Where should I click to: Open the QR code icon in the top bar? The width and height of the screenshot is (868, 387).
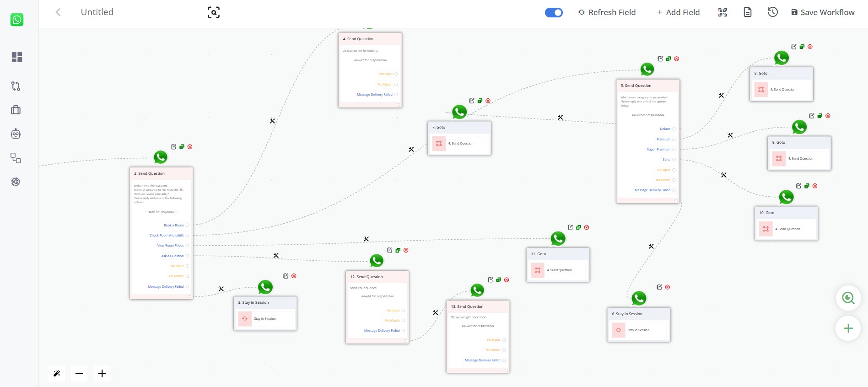point(722,12)
